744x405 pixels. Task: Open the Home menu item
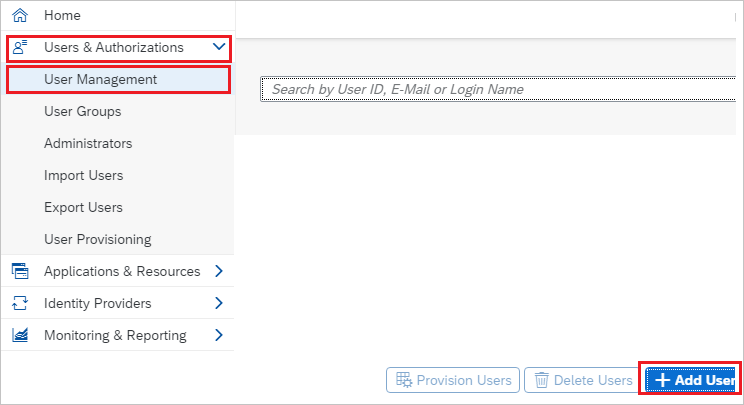click(x=118, y=15)
